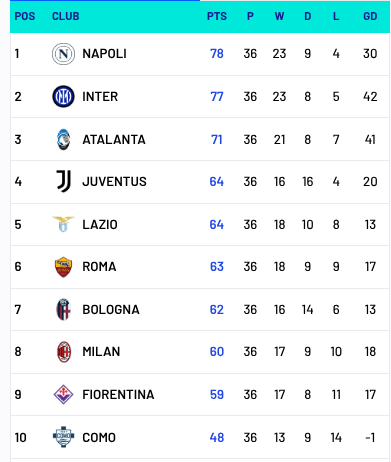Click the W column header
Viewport: 391px width, 462px height.
279,16
